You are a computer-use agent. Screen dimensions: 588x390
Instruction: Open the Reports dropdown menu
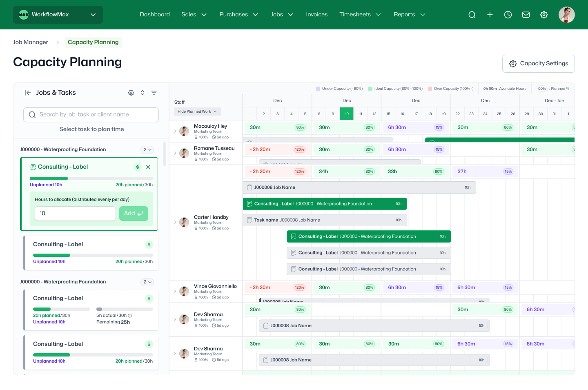409,14
